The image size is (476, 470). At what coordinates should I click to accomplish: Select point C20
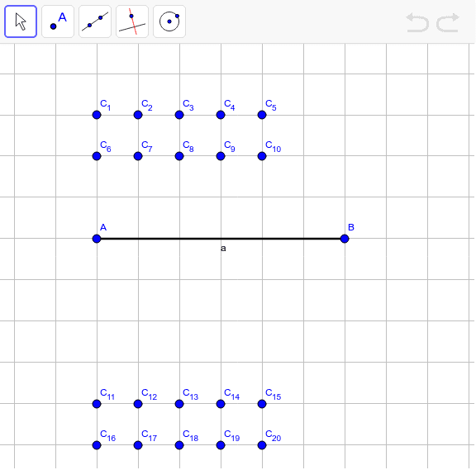point(262,445)
